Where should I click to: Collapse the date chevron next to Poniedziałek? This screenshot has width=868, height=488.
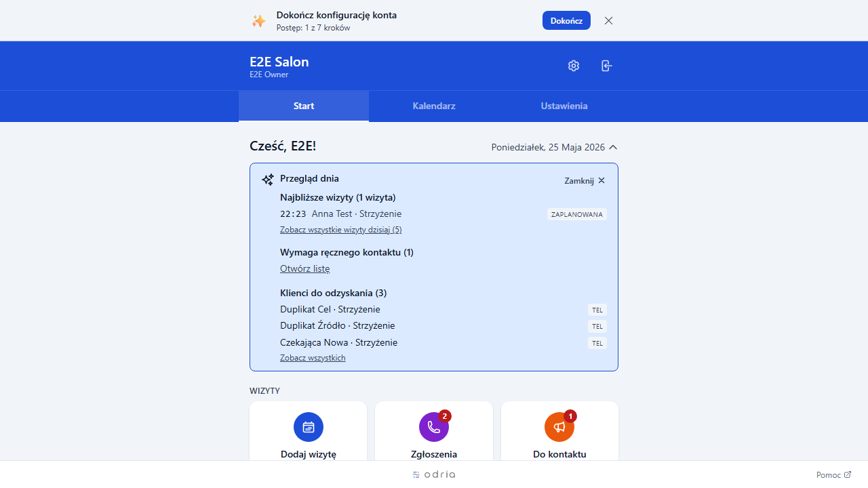pos(613,147)
